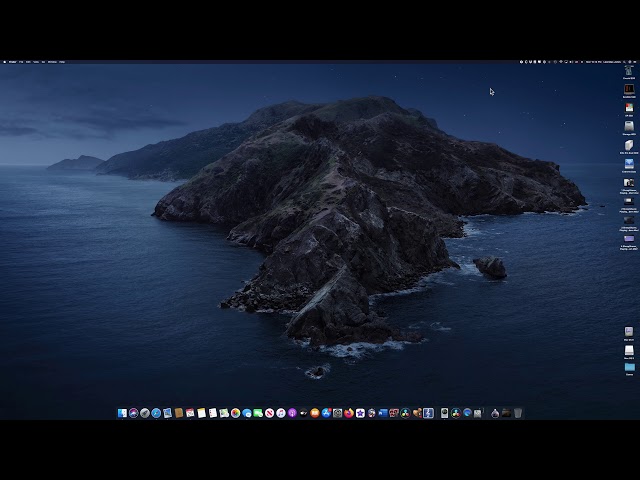Open iMovie purple star icon
The width and height of the screenshot is (640, 480).
point(360,413)
